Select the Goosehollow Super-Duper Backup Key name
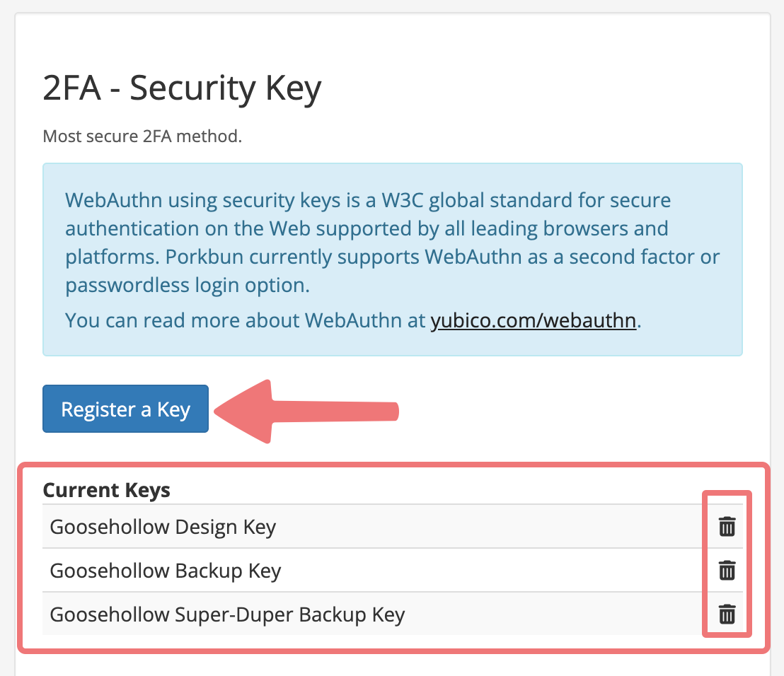The image size is (784, 676). point(228,614)
